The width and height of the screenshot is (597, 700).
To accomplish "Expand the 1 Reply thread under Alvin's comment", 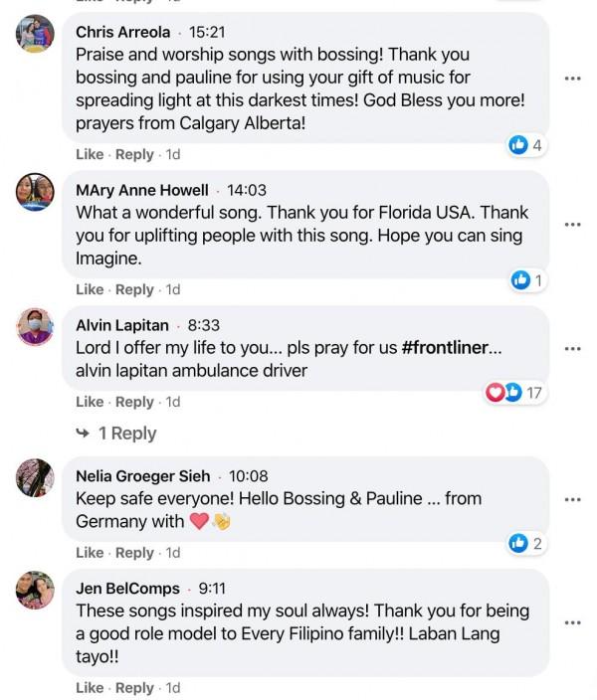I will coord(126,434).
